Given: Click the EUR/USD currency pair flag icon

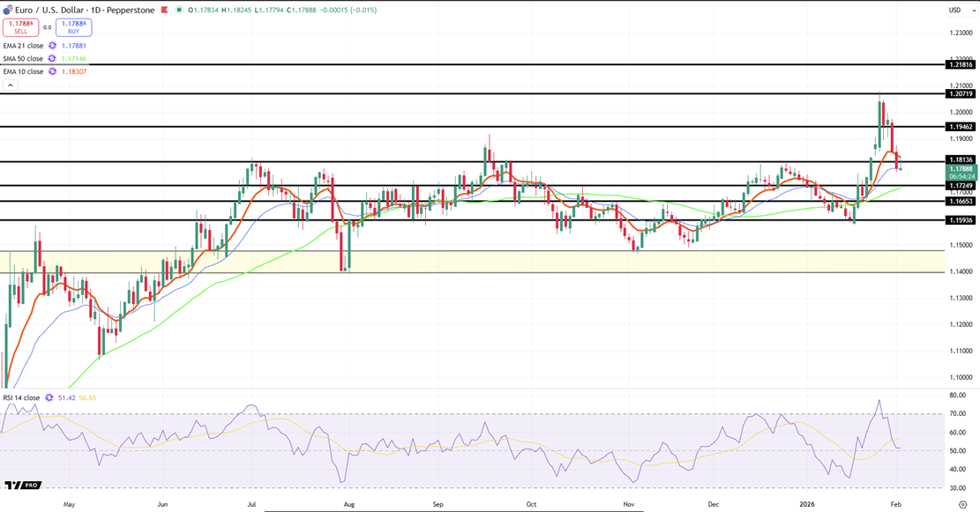Looking at the screenshot, I should coord(7,10).
